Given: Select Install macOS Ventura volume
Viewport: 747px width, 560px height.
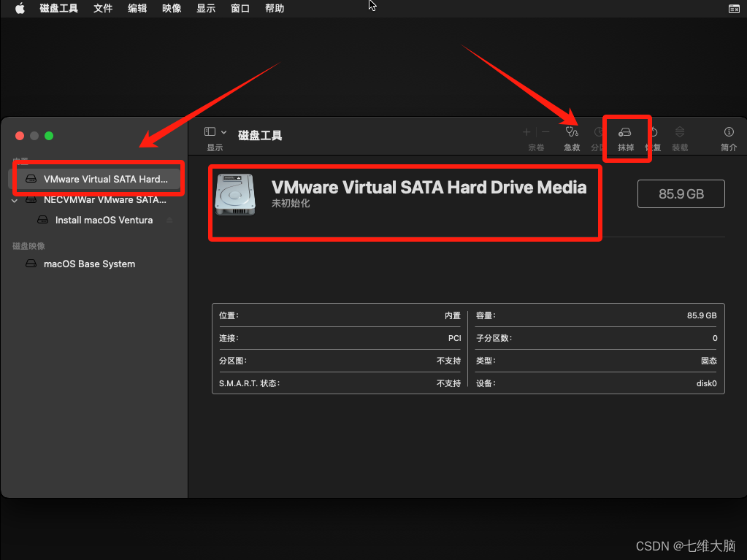Looking at the screenshot, I should (x=95, y=220).
